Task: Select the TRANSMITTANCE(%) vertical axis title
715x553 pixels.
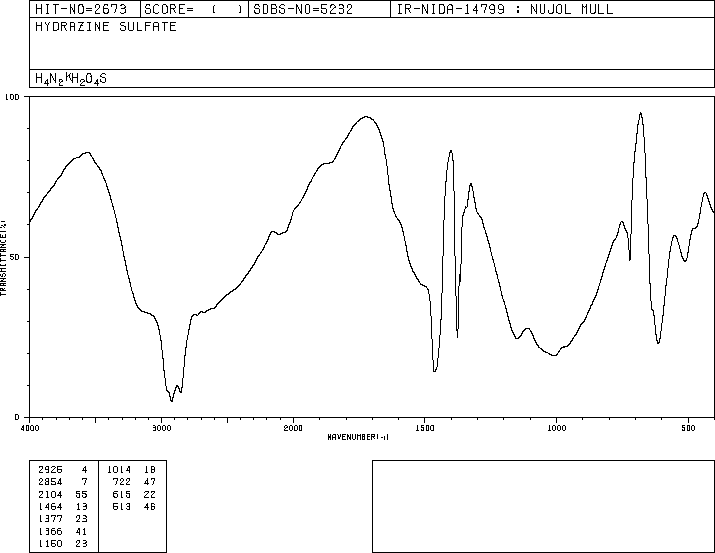Action: (x=3, y=258)
